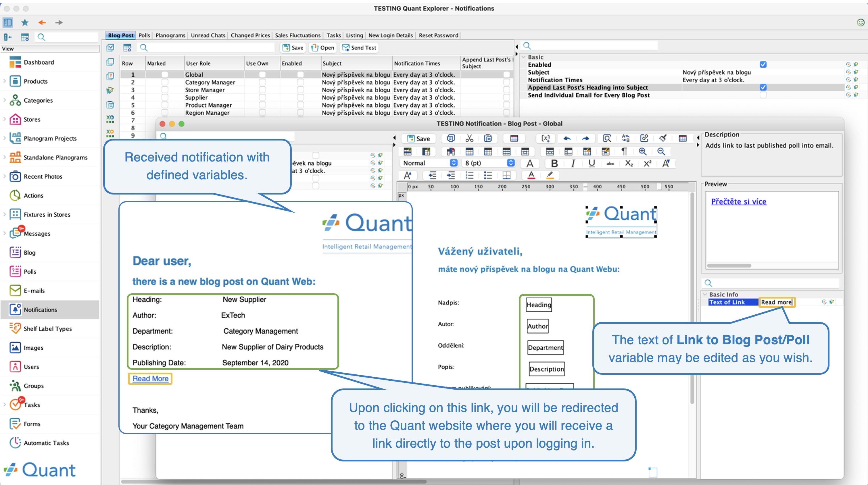
Task: Check the Marked box in the Supplier row
Action: [164, 97]
